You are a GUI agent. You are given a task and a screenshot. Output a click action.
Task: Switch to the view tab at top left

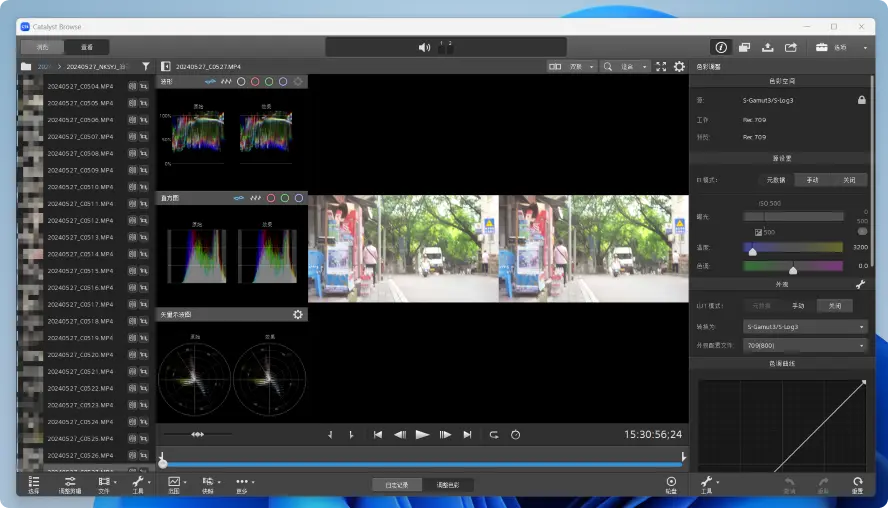click(x=86, y=47)
